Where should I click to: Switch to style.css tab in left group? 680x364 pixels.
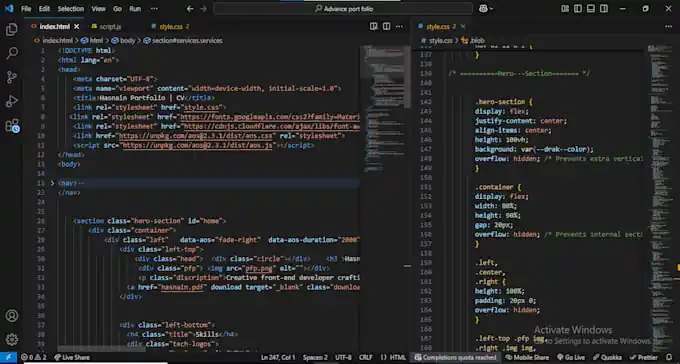[170, 26]
